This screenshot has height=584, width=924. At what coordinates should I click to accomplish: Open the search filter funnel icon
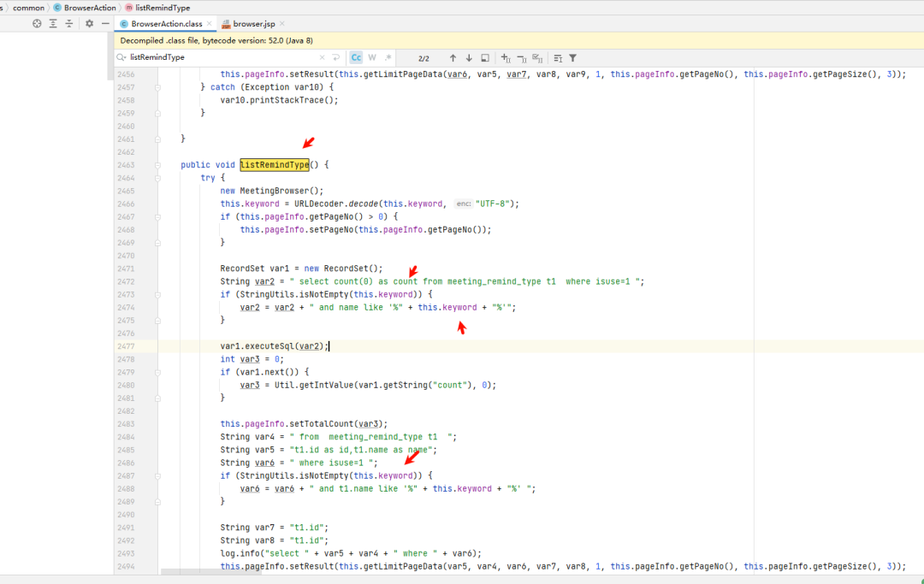572,57
